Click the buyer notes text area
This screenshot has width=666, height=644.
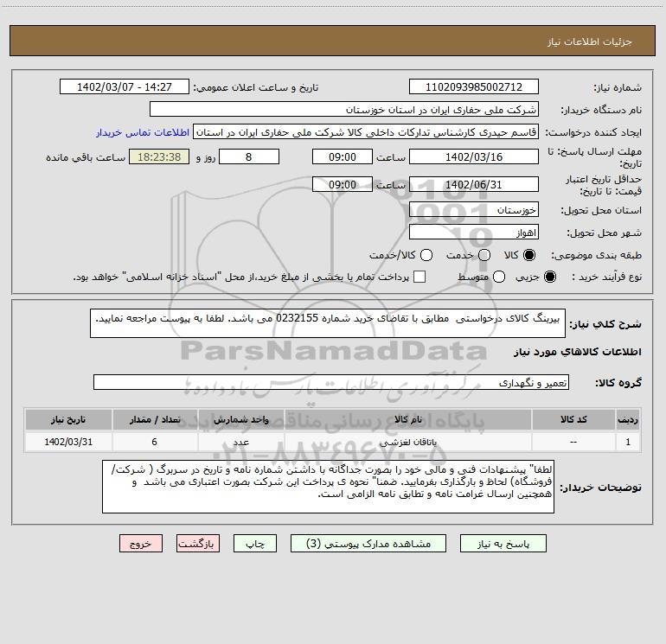point(329,487)
